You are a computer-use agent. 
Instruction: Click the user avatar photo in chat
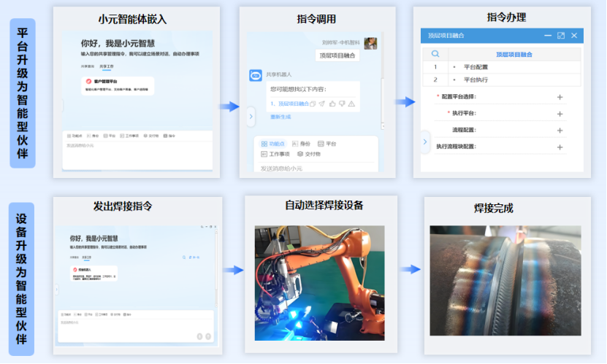click(x=370, y=43)
